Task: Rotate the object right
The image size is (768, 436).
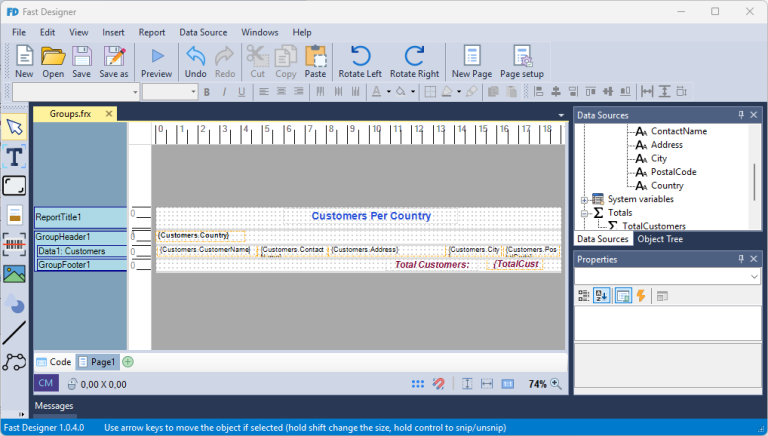Action: coord(414,62)
